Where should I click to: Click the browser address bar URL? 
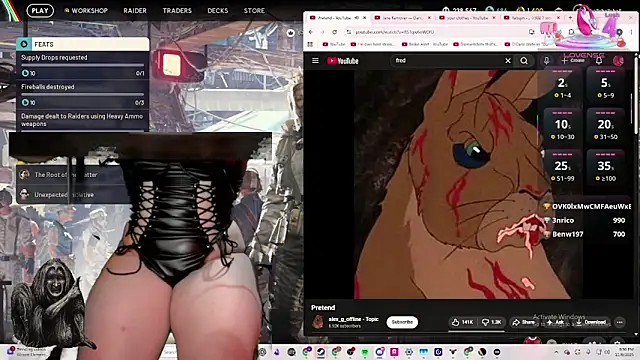coord(395,32)
